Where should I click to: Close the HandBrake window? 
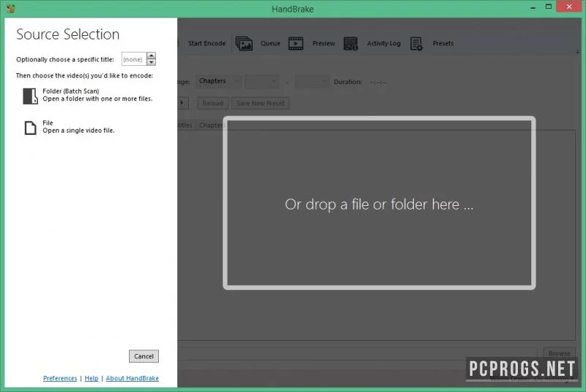[x=569, y=7]
